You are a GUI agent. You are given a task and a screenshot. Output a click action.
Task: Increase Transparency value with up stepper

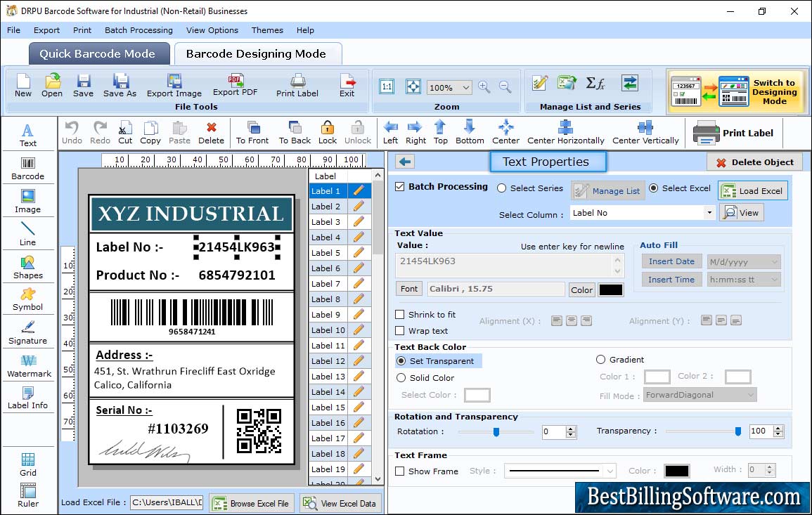(x=778, y=428)
